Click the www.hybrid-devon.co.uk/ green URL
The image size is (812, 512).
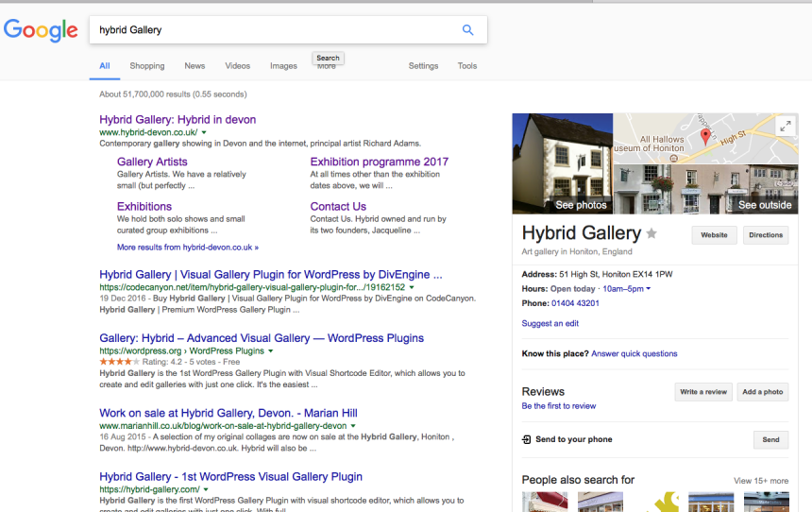click(148, 132)
